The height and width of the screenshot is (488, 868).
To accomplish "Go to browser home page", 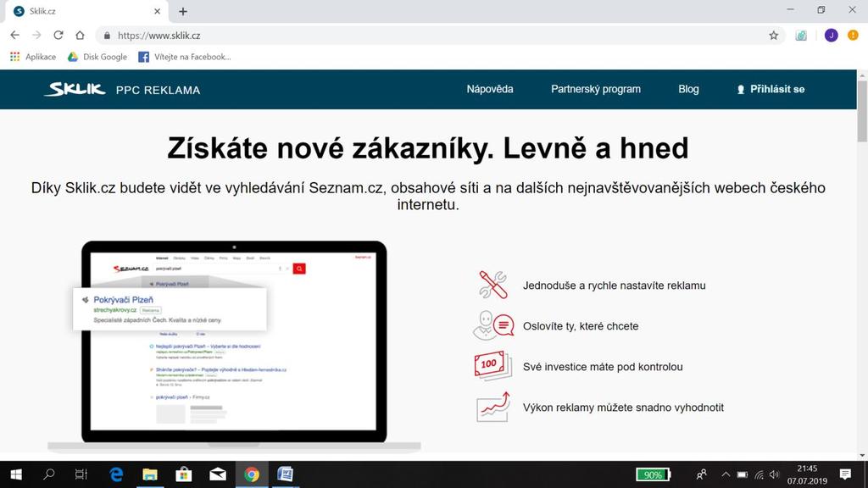I will (80, 35).
